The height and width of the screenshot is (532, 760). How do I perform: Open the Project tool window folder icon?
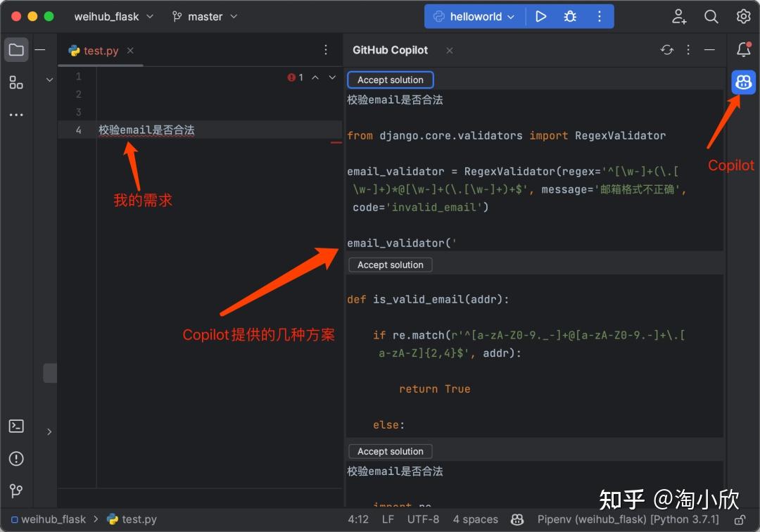click(x=16, y=50)
